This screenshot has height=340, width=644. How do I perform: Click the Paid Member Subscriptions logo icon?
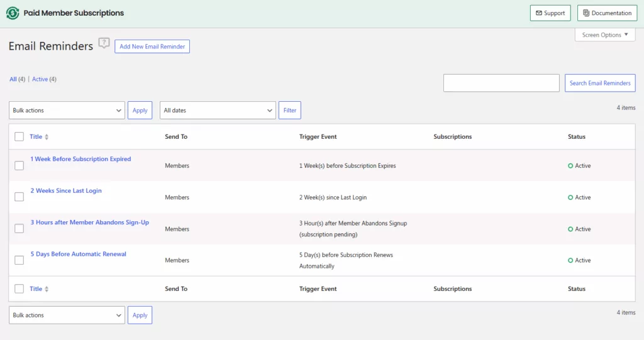(x=13, y=13)
